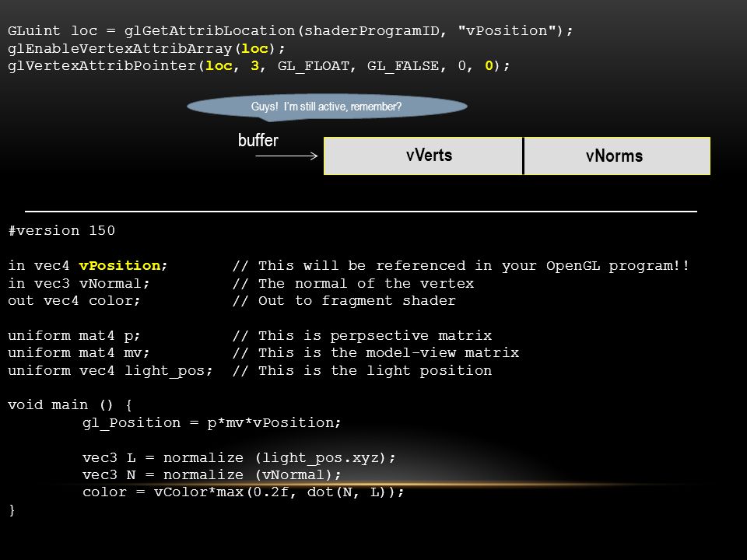Click the 'in vec3 vNormal' declaration
This screenshot has height=560, width=747.
click(x=79, y=284)
